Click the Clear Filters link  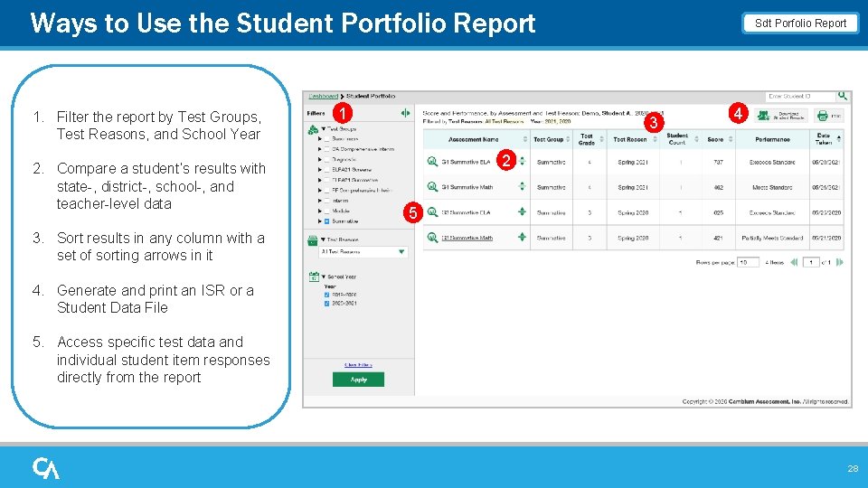[358, 364]
